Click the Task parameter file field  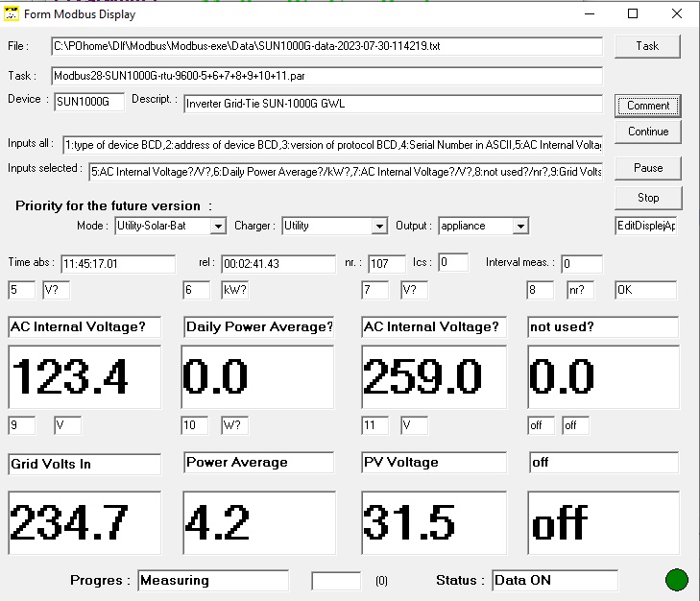(326, 76)
